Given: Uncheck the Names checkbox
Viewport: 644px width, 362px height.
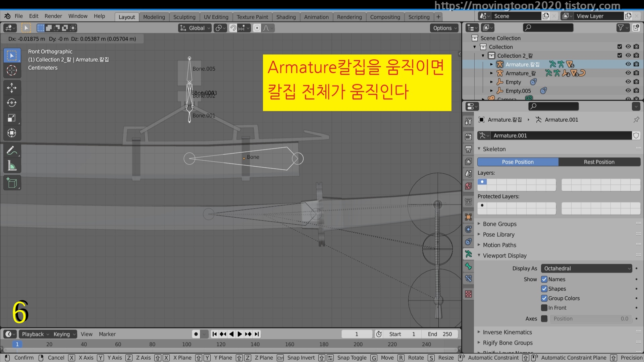Looking at the screenshot, I should (x=544, y=279).
